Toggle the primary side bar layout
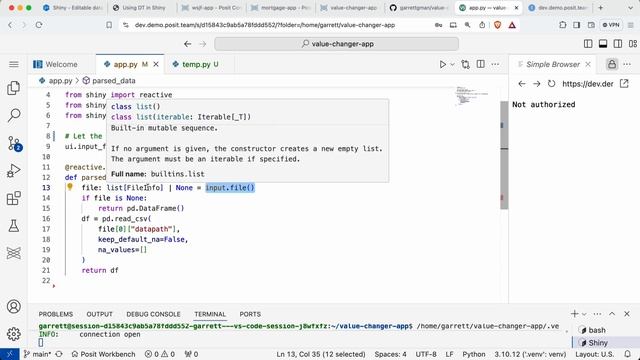This screenshot has height=360, width=640. [588, 44]
